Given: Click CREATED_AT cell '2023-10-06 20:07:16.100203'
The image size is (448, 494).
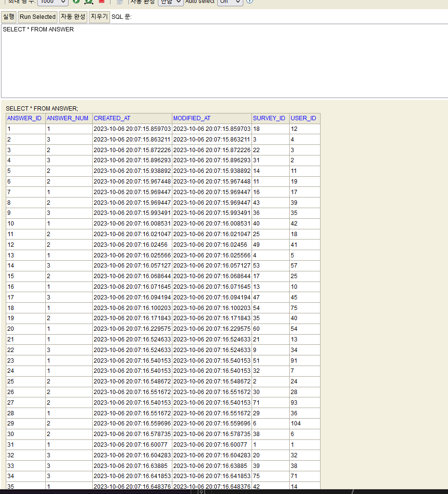Looking at the screenshot, I should [132, 308].
